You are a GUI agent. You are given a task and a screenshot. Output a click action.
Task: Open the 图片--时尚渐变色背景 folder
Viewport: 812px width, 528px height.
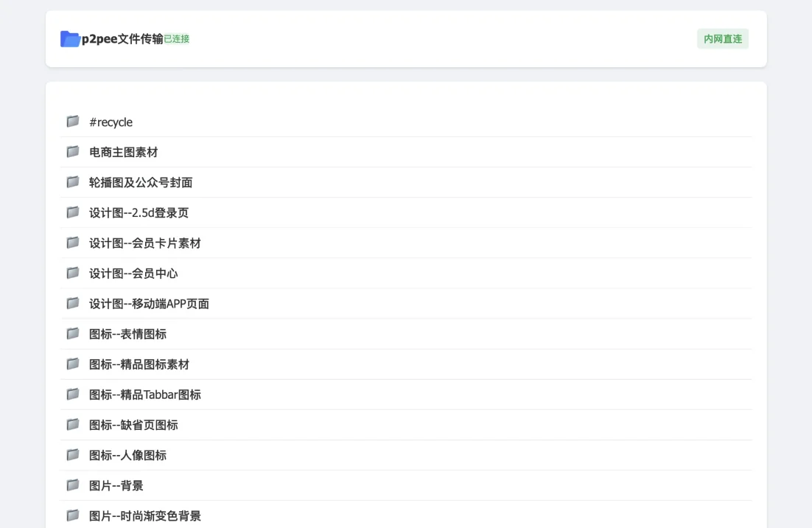coord(406,515)
